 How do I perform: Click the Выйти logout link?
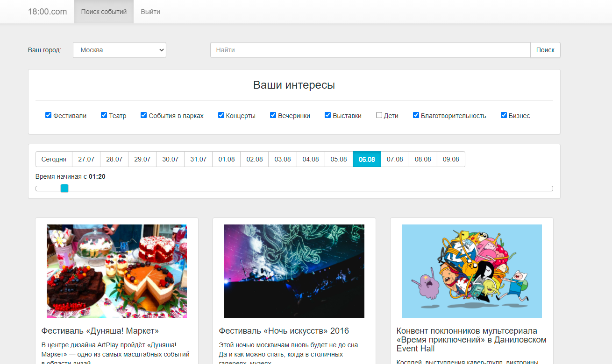click(150, 12)
